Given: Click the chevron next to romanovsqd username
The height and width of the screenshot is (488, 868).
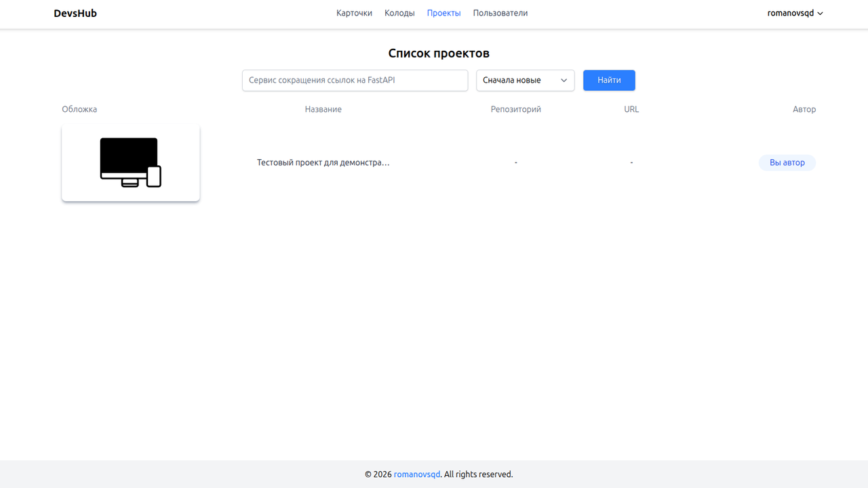Looking at the screenshot, I should [x=821, y=13].
